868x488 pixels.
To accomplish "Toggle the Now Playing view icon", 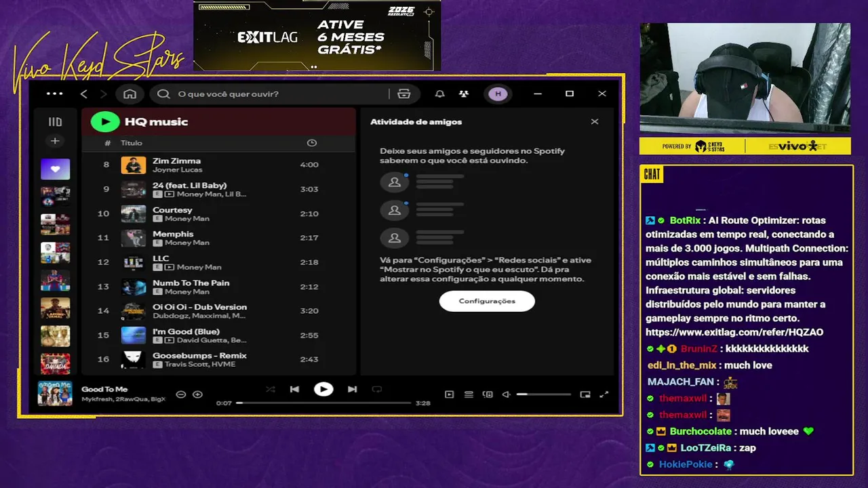I will [x=449, y=394].
